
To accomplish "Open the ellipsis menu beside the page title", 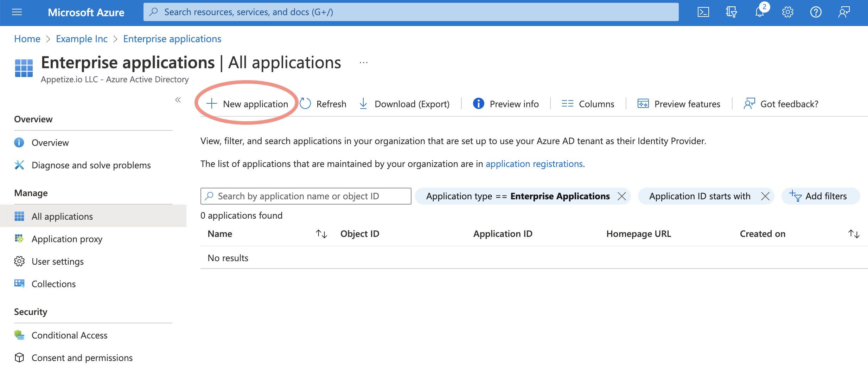I will [x=363, y=62].
